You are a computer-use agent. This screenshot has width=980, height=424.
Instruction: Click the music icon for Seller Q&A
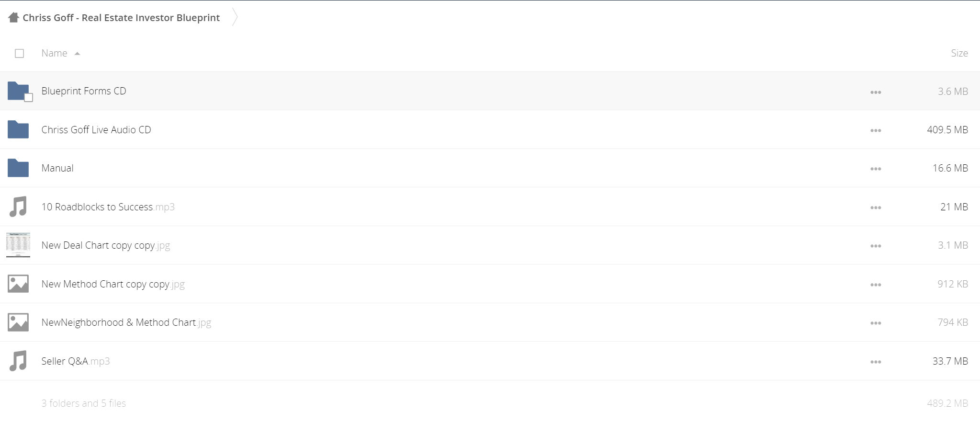click(x=18, y=361)
